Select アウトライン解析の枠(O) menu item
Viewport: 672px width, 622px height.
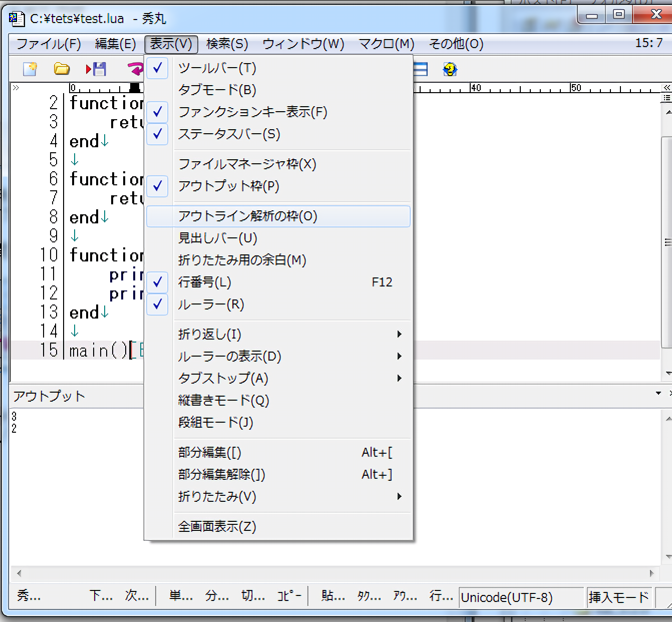[x=247, y=216]
